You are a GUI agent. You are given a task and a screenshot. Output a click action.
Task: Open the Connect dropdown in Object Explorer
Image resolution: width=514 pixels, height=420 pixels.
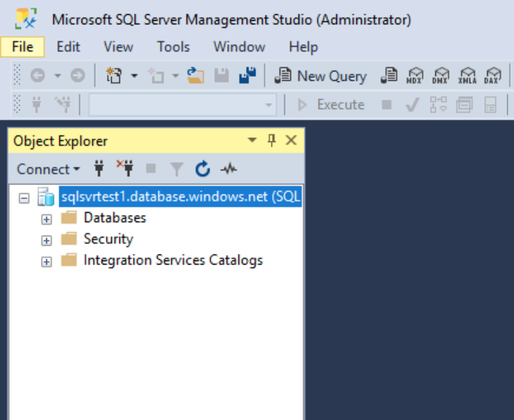pos(49,170)
